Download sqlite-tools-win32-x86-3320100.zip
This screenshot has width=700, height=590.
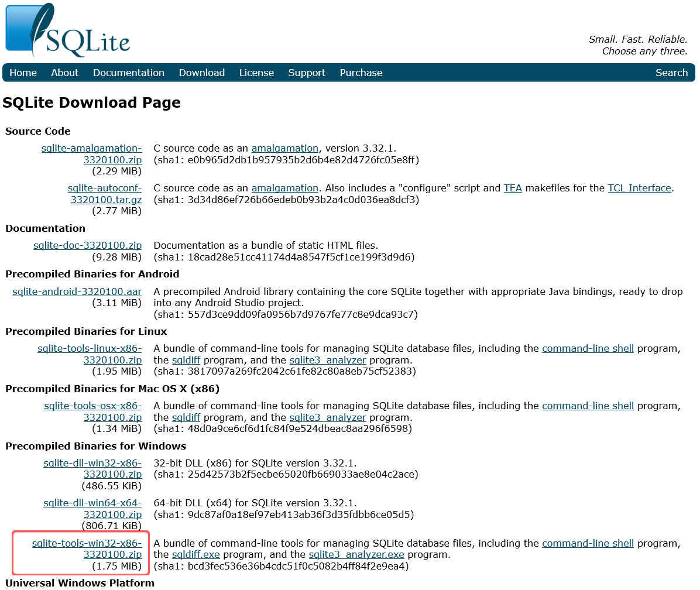[87, 549]
